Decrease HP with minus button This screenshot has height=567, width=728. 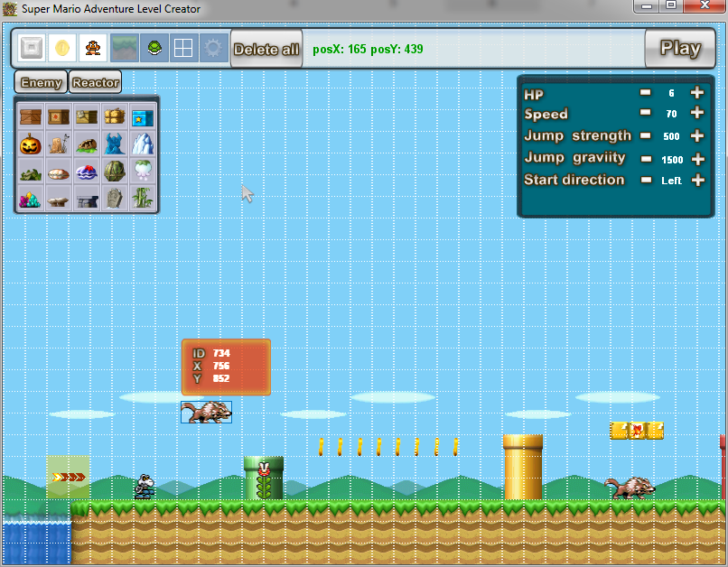[646, 92]
